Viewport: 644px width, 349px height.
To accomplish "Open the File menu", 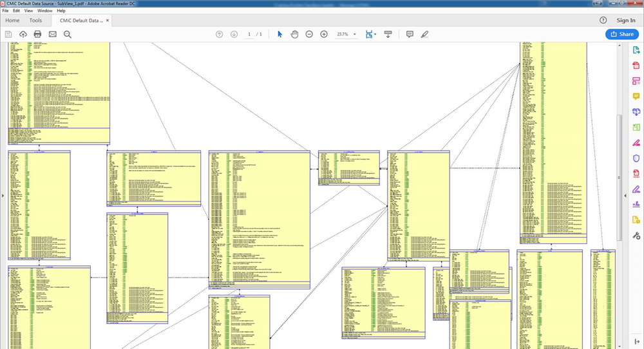I will pos(5,11).
